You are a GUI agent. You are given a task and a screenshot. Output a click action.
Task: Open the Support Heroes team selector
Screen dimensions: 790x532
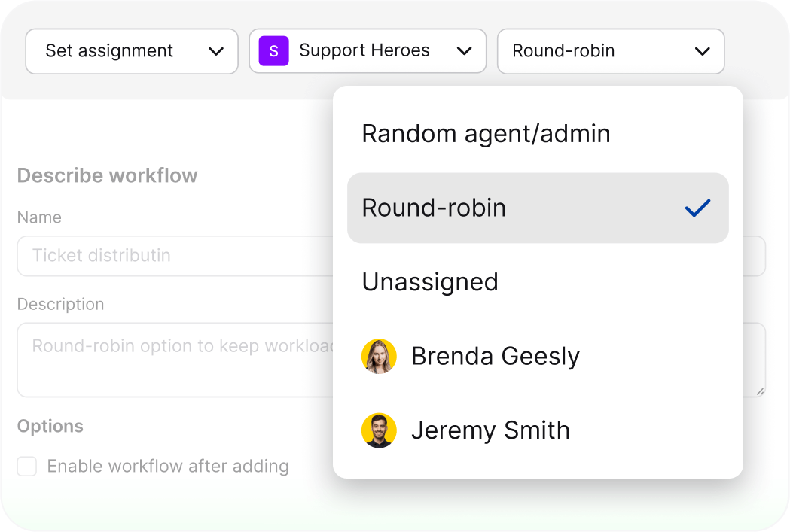coord(368,51)
